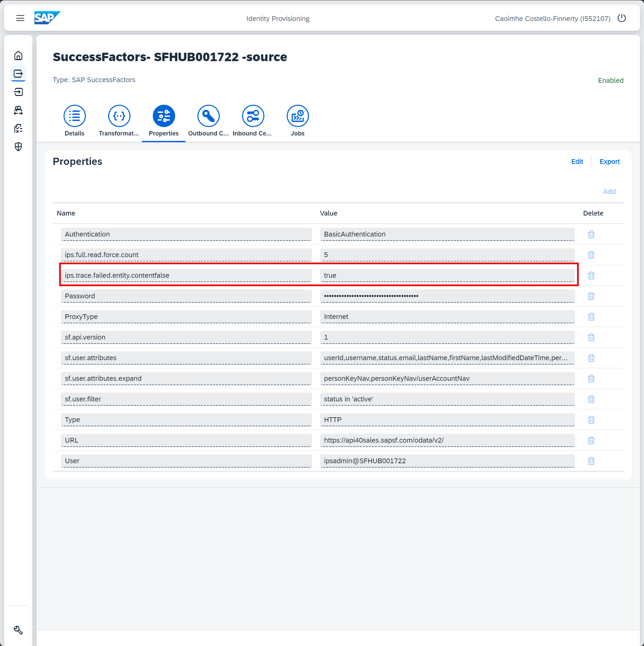Screen dimensions: 644x646
Task: Click the Add property button
Action: tap(609, 192)
